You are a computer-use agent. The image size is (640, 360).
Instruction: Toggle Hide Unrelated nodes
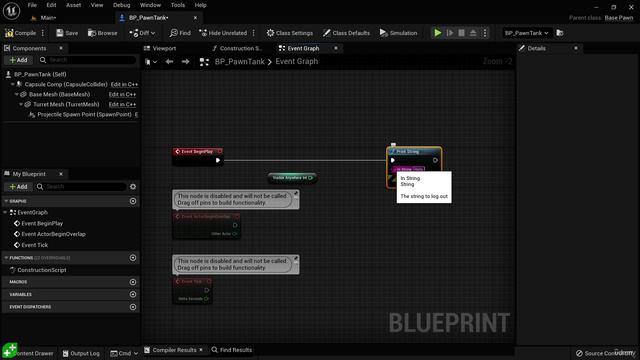pyautogui.click(x=223, y=33)
